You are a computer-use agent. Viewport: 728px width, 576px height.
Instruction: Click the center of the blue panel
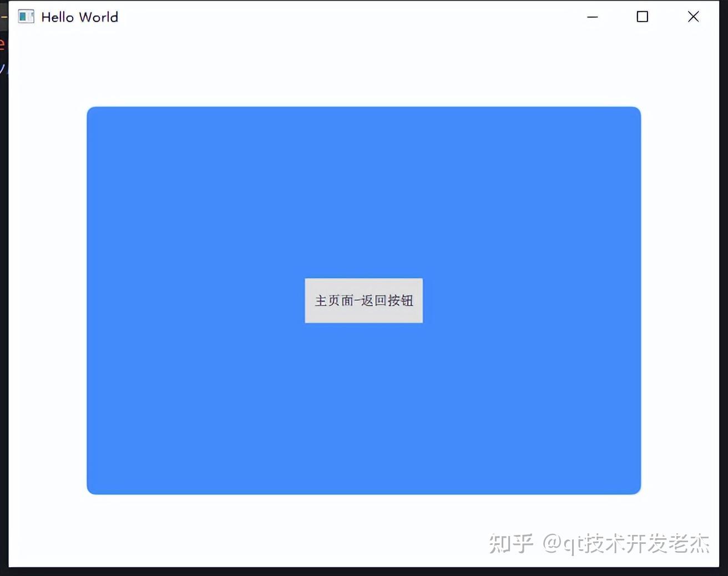click(x=363, y=300)
